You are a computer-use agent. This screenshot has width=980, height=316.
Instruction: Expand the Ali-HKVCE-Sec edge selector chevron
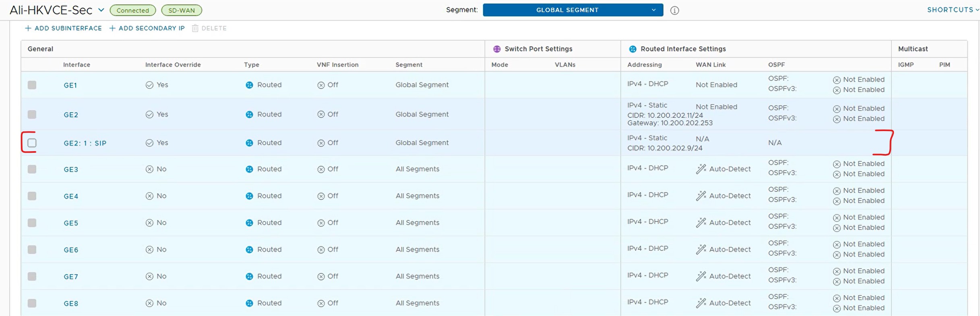pos(101,10)
